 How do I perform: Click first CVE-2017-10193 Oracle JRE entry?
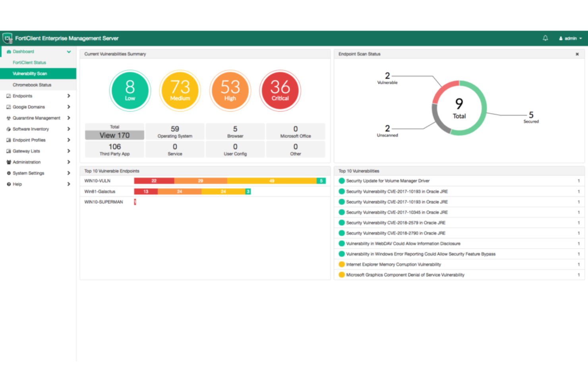(x=397, y=191)
